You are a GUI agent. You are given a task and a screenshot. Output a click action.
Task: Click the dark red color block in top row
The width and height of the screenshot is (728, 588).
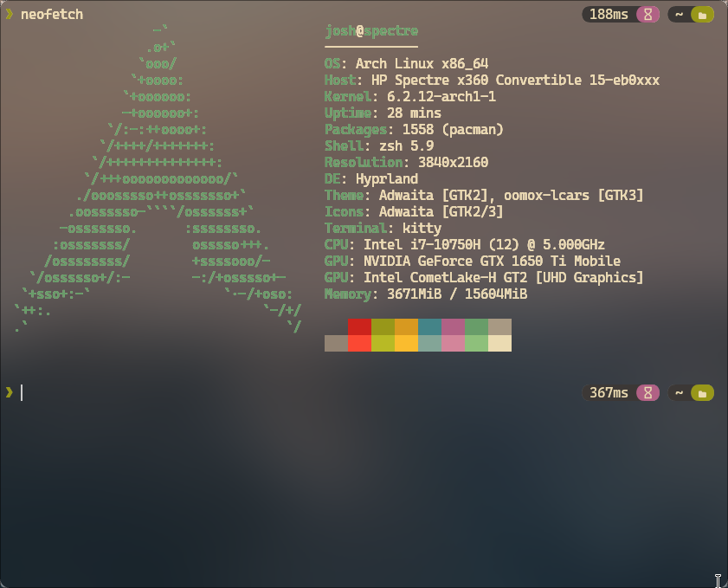click(x=360, y=327)
